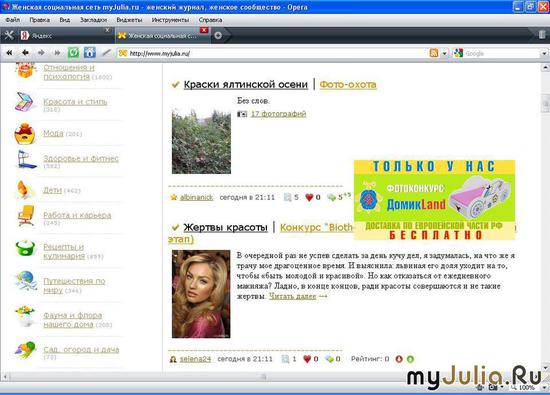
Task: Click the green reload page icon
Action: click(74, 53)
